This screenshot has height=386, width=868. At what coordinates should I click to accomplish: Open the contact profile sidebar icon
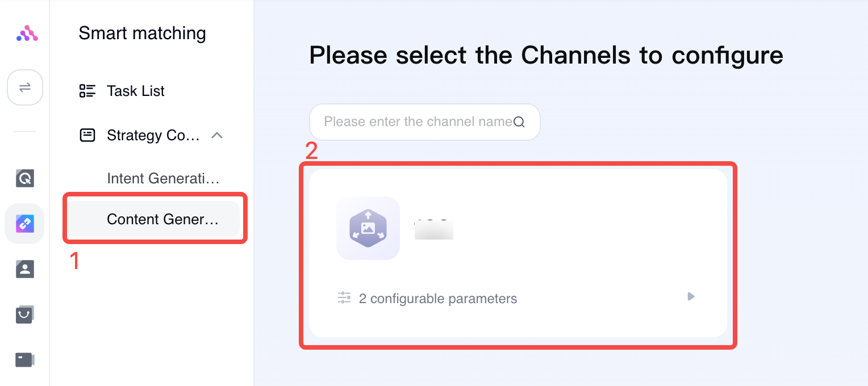[x=24, y=269]
